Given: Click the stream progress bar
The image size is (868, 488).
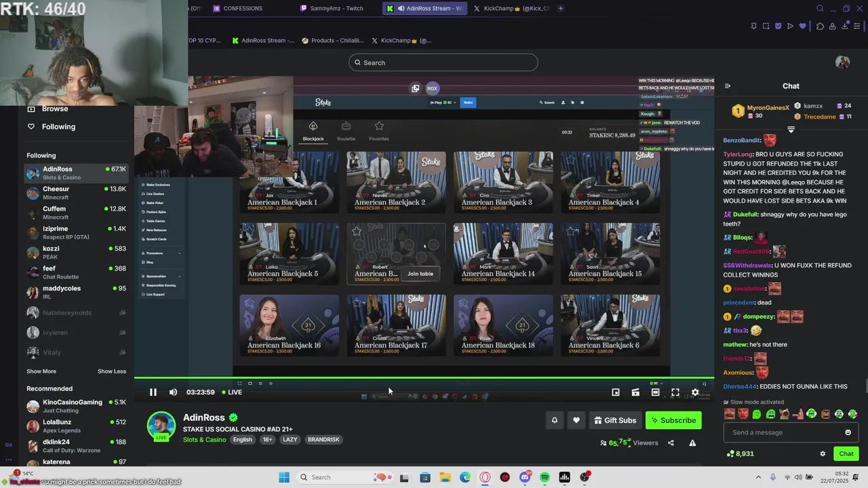Looking at the screenshot, I should [424, 378].
